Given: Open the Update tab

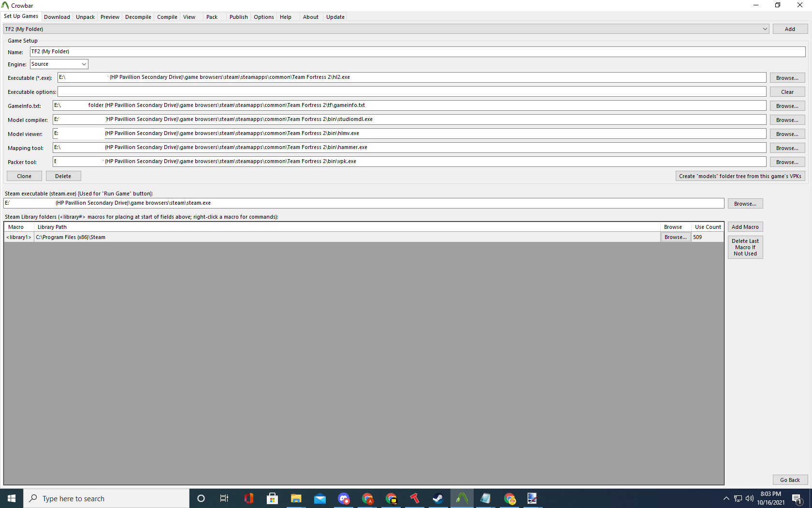Looking at the screenshot, I should [x=335, y=17].
